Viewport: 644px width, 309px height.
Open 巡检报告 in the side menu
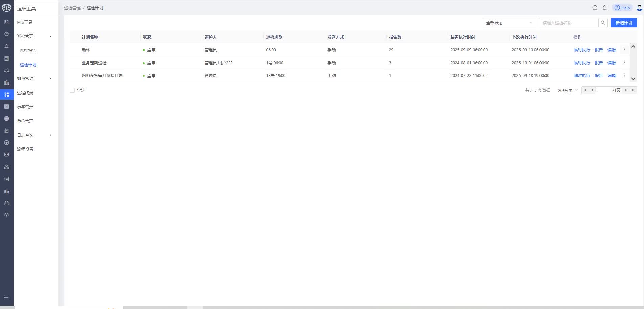28,51
